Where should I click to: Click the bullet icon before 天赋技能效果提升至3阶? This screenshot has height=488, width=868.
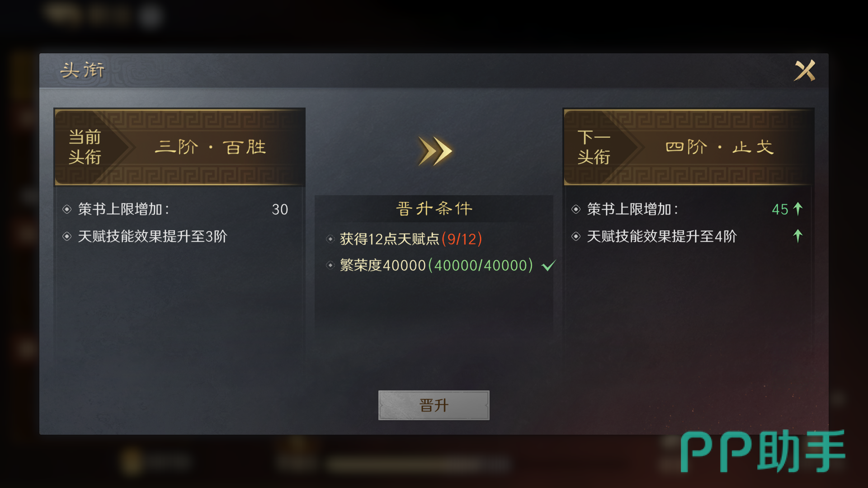point(67,236)
